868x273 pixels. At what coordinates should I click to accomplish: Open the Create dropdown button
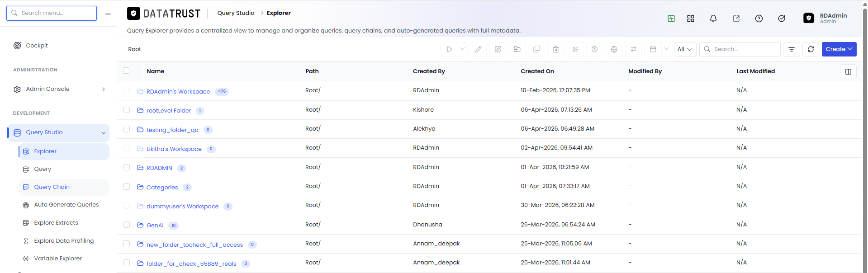pos(839,49)
